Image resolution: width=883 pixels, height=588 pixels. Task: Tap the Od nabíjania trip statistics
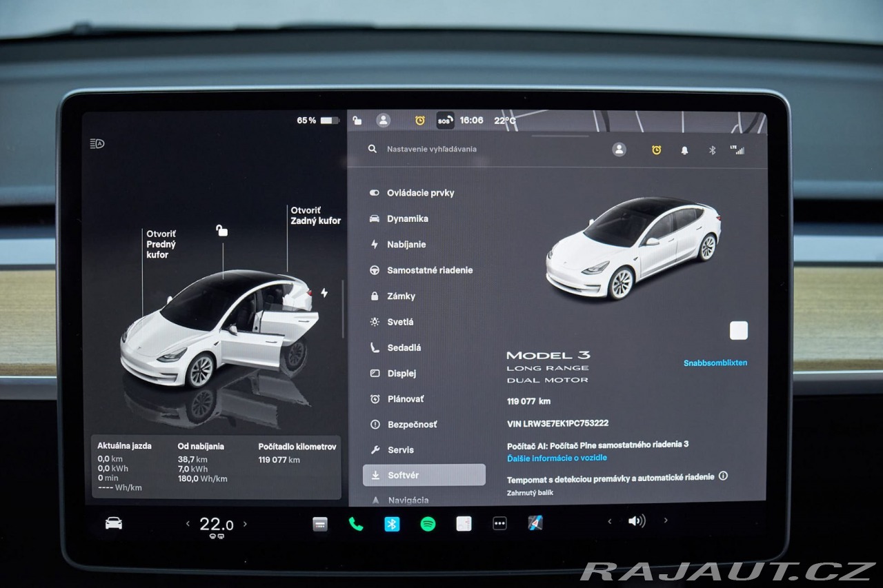click(202, 462)
